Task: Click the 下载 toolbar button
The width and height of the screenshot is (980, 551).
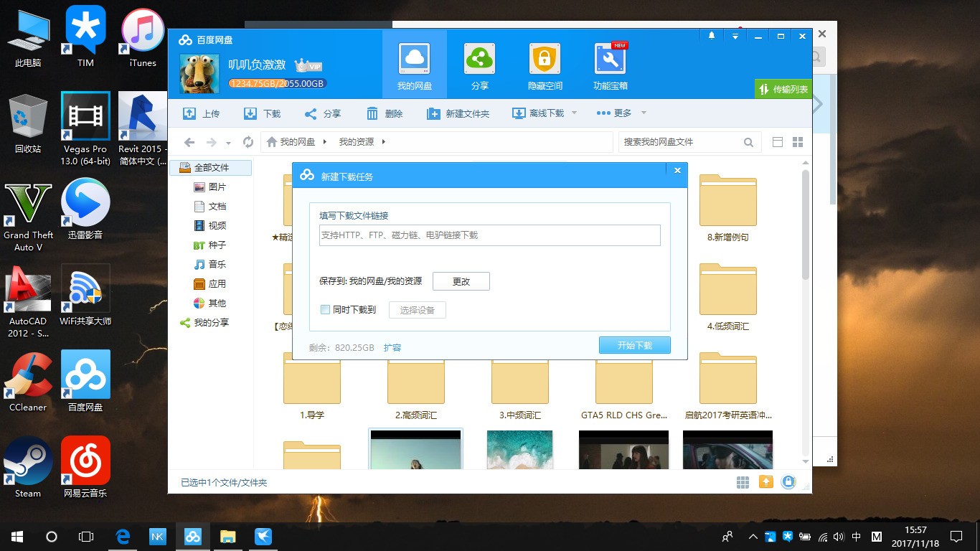Action: click(x=262, y=113)
